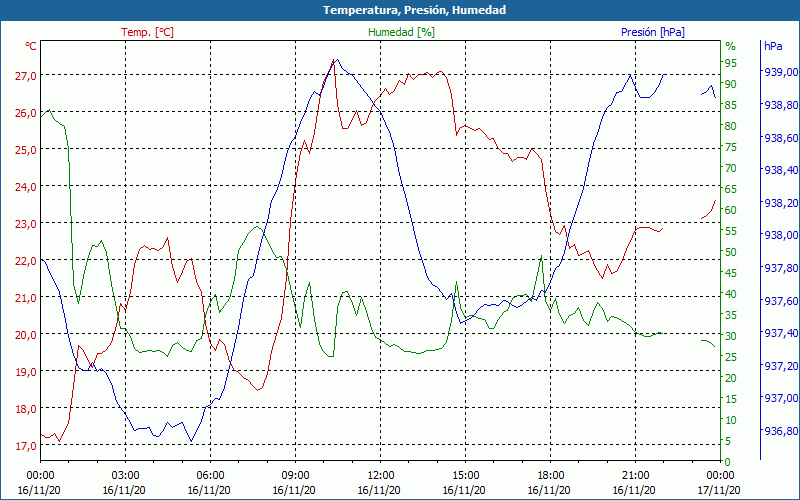
Task: Click the '09:00' time axis label
Action: (x=295, y=474)
